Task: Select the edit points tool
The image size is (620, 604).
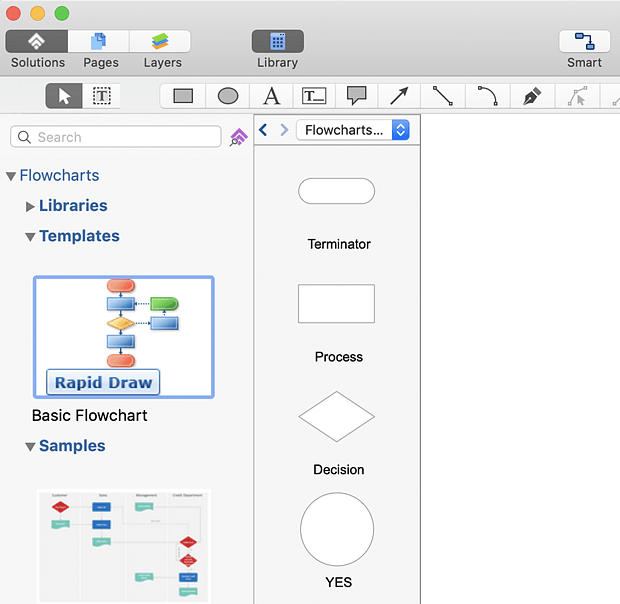Action: [577, 96]
